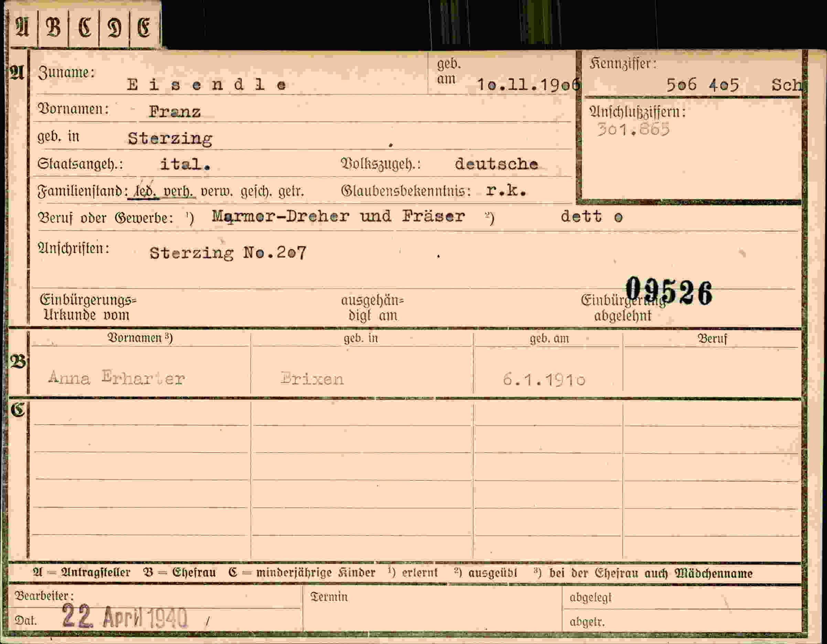Click the 'Beruf oder Gewerbe:' label
The height and width of the screenshot is (644, 827).
pos(106,218)
